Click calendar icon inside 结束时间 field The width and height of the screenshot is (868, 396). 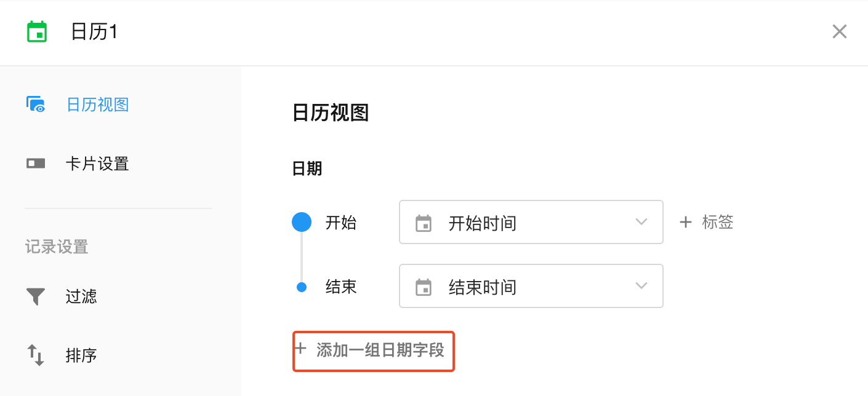424,287
